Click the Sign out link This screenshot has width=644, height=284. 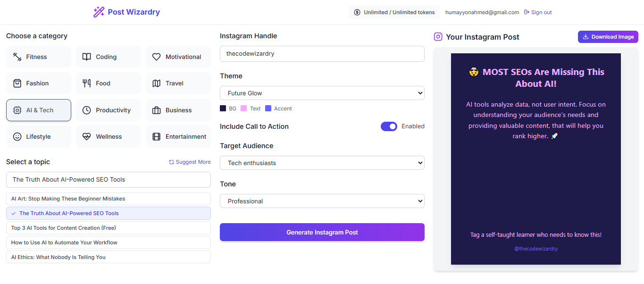click(x=538, y=12)
